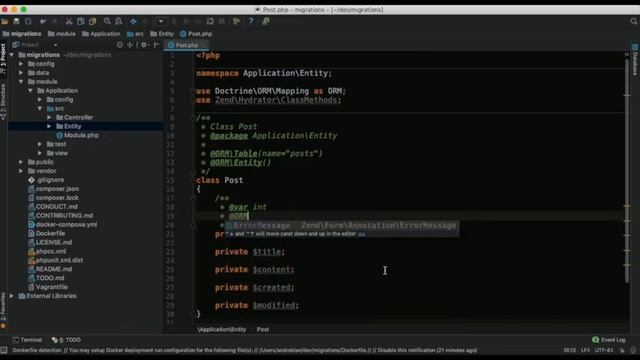Open the Terminal tool window
The width and height of the screenshot is (640, 360).
(x=27, y=340)
